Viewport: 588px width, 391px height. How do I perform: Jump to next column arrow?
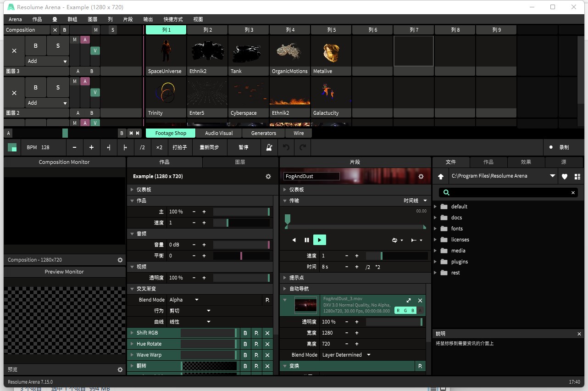coord(138,133)
